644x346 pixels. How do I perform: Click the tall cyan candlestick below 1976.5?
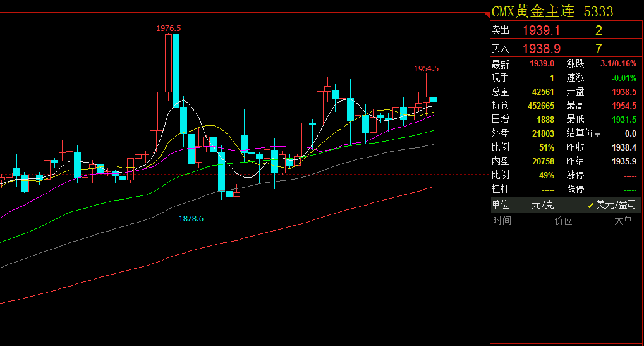(176, 70)
